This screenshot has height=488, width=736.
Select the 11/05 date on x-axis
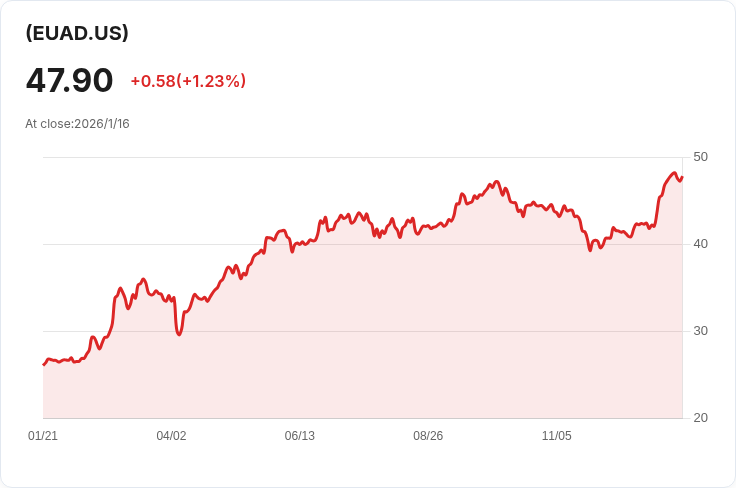556,436
